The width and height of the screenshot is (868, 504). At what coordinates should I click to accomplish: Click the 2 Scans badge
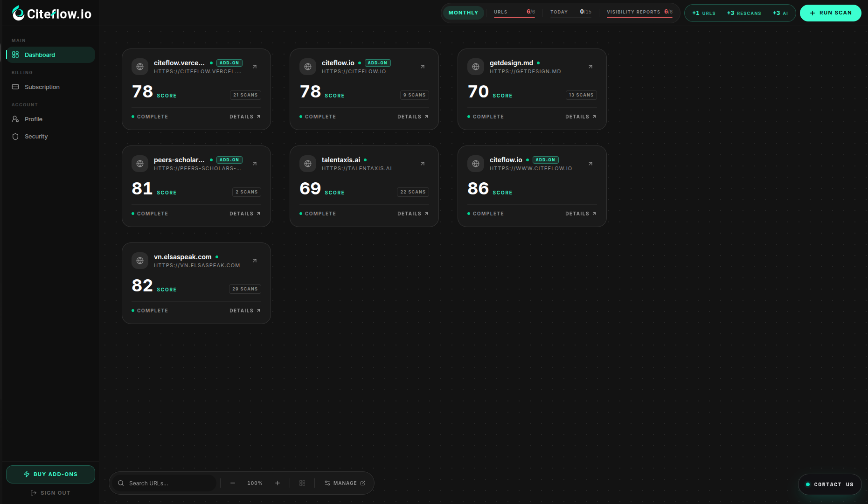(x=247, y=192)
